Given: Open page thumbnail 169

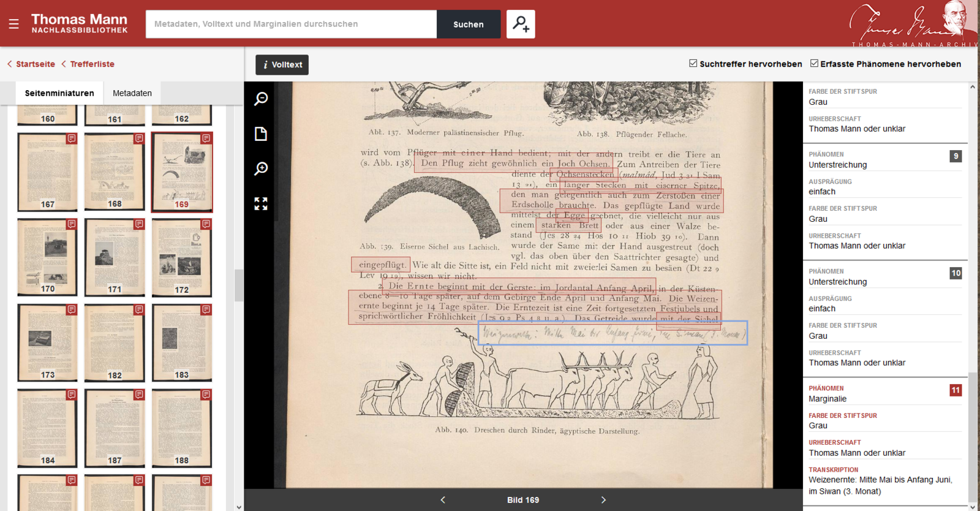Looking at the screenshot, I should pyautogui.click(x=182, y=172).
